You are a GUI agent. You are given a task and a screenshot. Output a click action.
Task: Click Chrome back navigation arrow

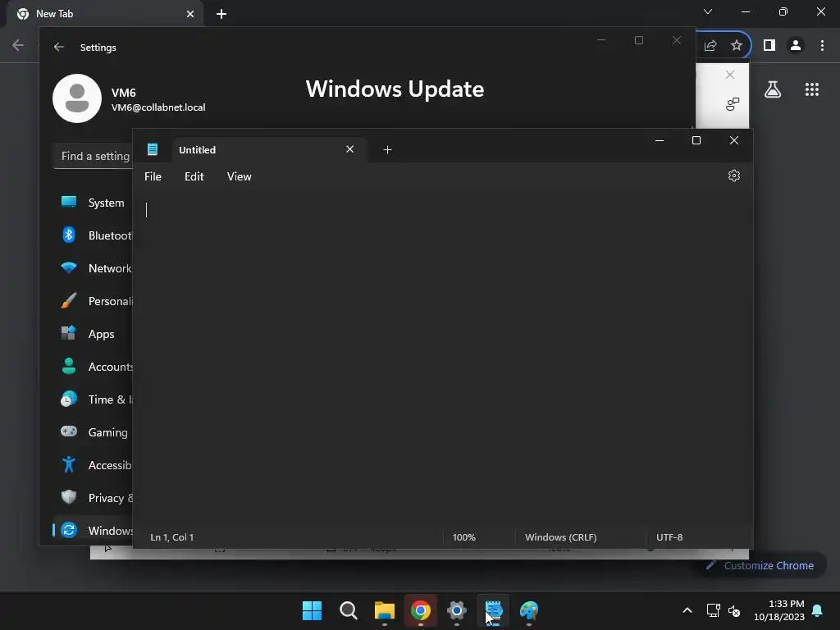pyautogui.click(x=18, y=45)
